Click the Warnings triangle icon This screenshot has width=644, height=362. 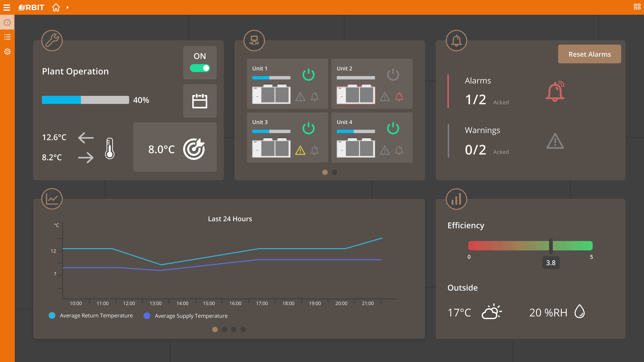coord(555,141)
